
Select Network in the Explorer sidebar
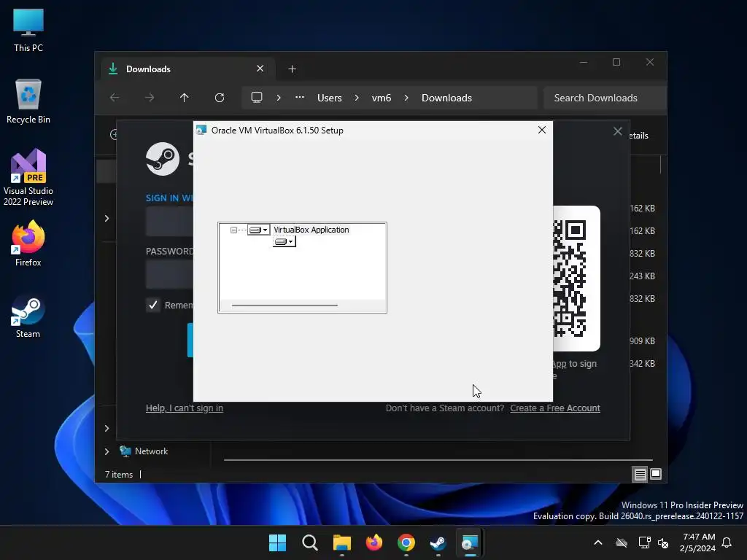[151, 451]
